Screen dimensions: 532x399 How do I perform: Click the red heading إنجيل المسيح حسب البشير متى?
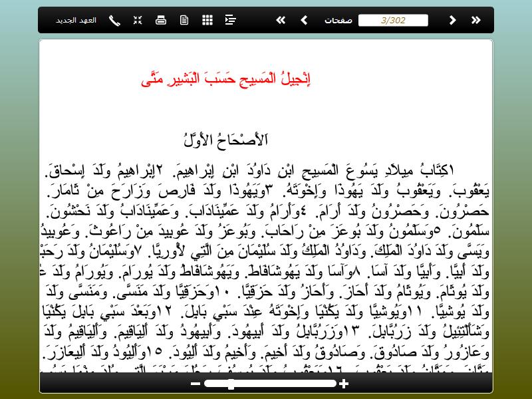[227, 79]
